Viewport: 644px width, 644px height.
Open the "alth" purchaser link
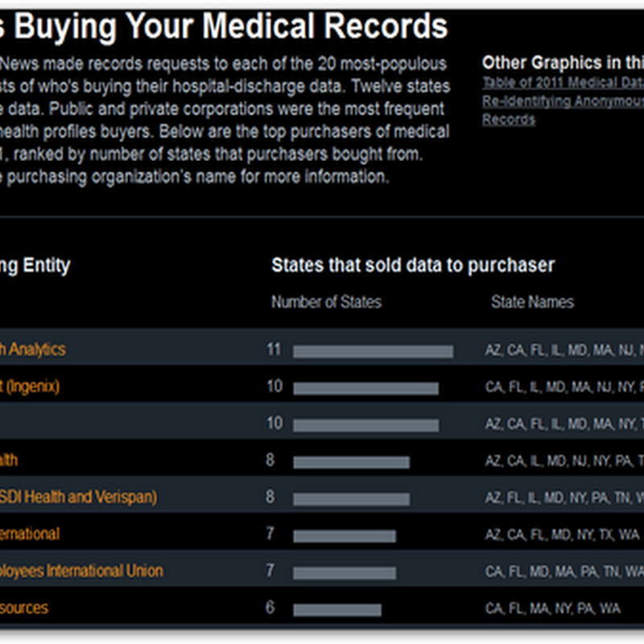[x=10, y=460]
